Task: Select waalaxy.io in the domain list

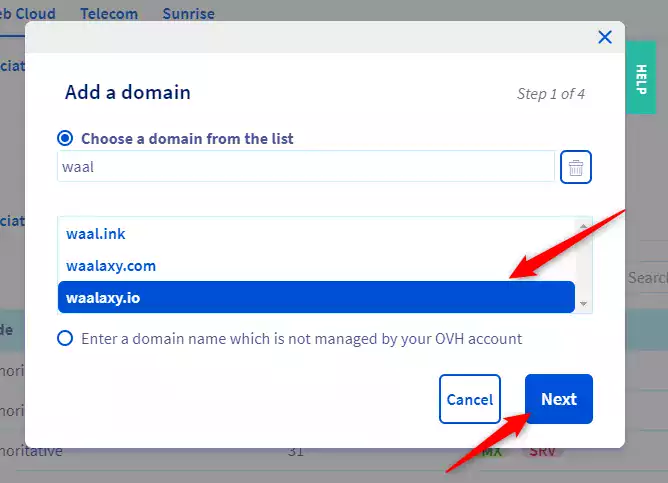Action: coord(316,297)
